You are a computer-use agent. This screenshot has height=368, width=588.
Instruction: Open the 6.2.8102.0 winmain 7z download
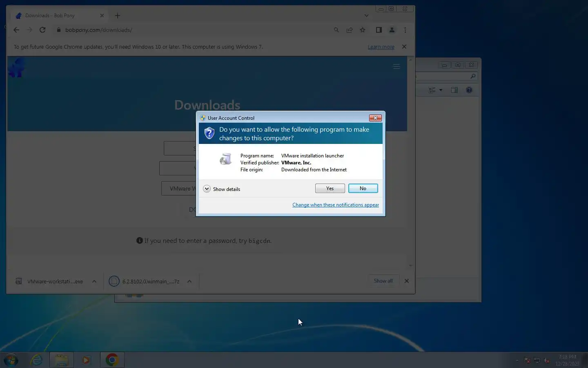point(145,281)
